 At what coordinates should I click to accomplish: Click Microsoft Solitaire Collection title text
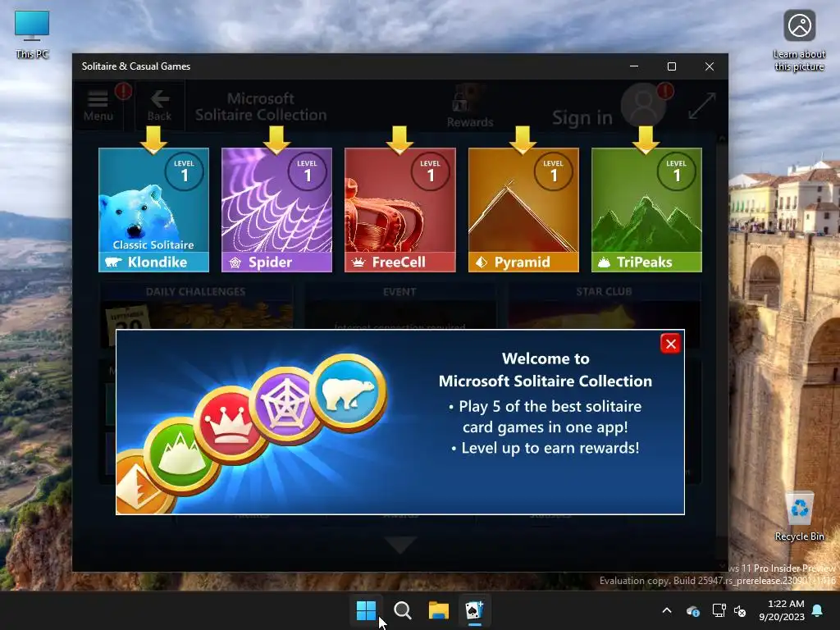point(261,107)
